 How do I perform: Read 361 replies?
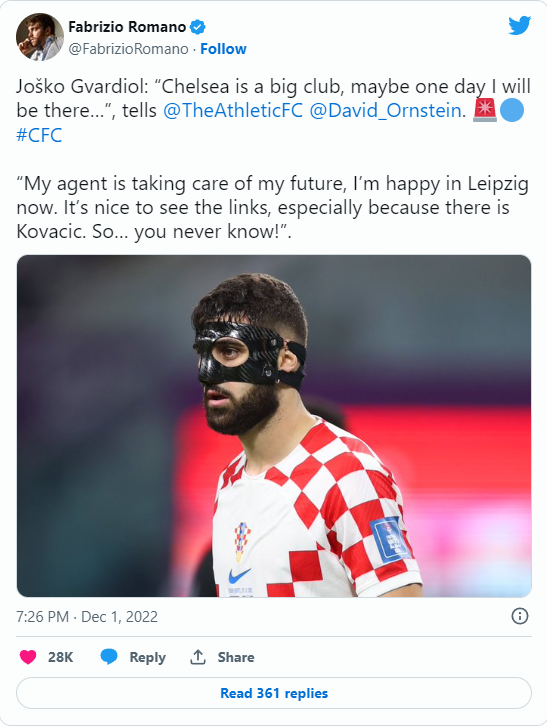coord(274,693)
